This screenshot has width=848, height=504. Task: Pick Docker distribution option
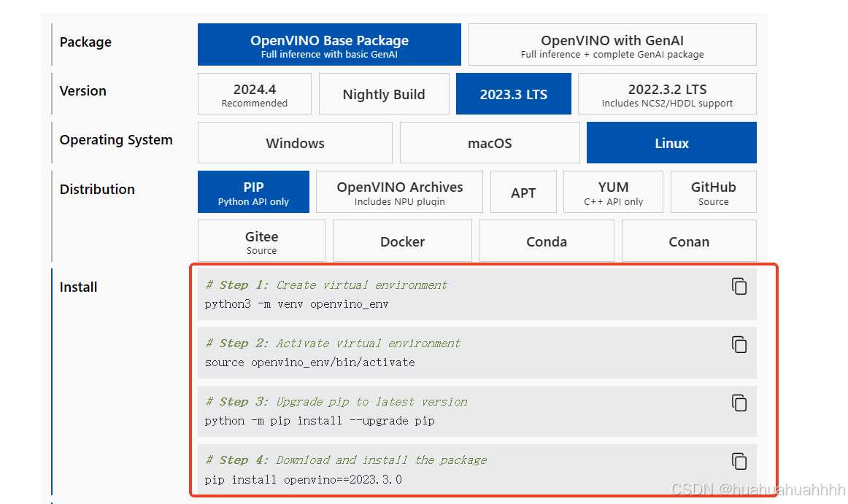402,241
